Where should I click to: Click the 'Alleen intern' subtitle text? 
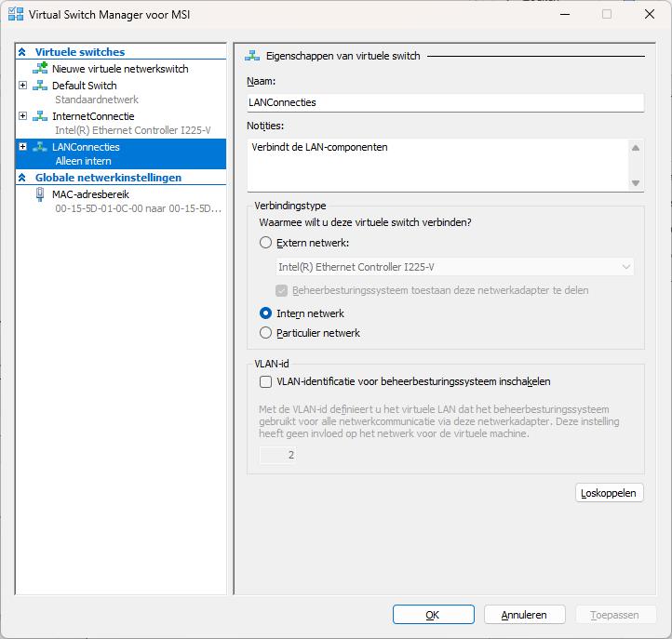83,161
